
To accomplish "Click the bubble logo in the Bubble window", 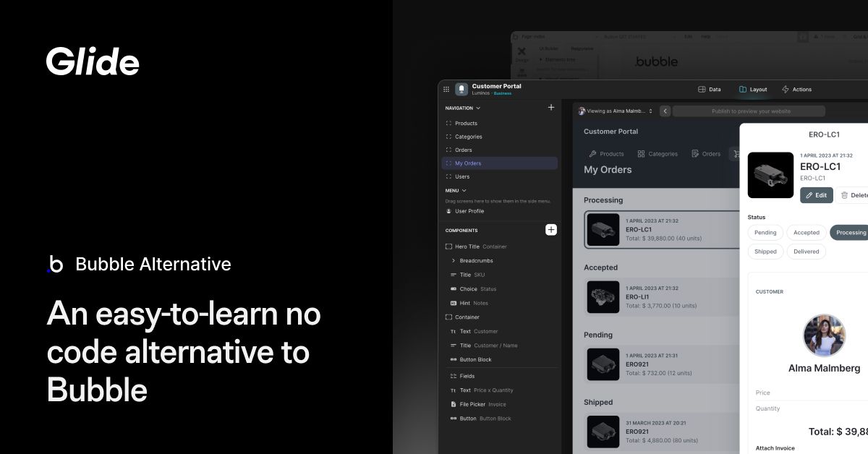I will click(x=657, y=61).
